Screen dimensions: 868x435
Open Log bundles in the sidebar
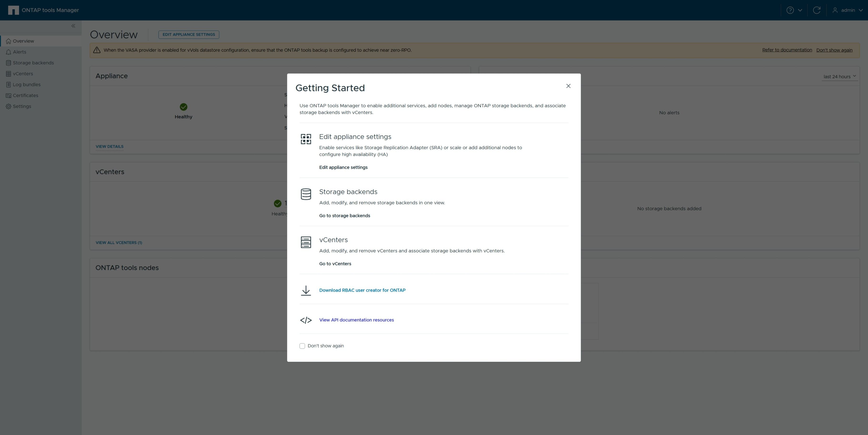click(x=26, y=85)
